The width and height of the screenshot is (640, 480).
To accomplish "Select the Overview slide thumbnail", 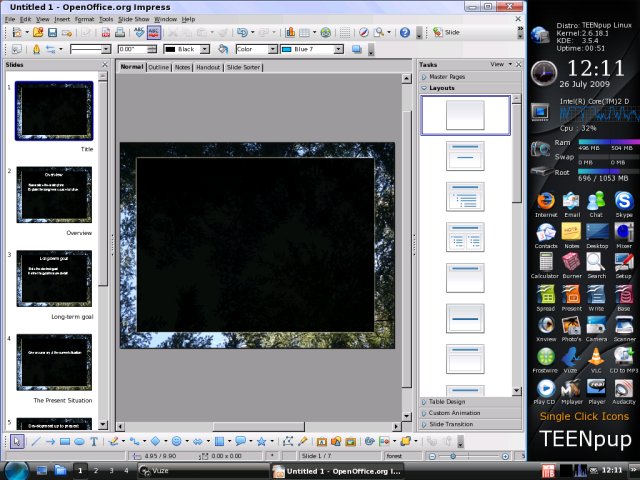I will [54, 194].
